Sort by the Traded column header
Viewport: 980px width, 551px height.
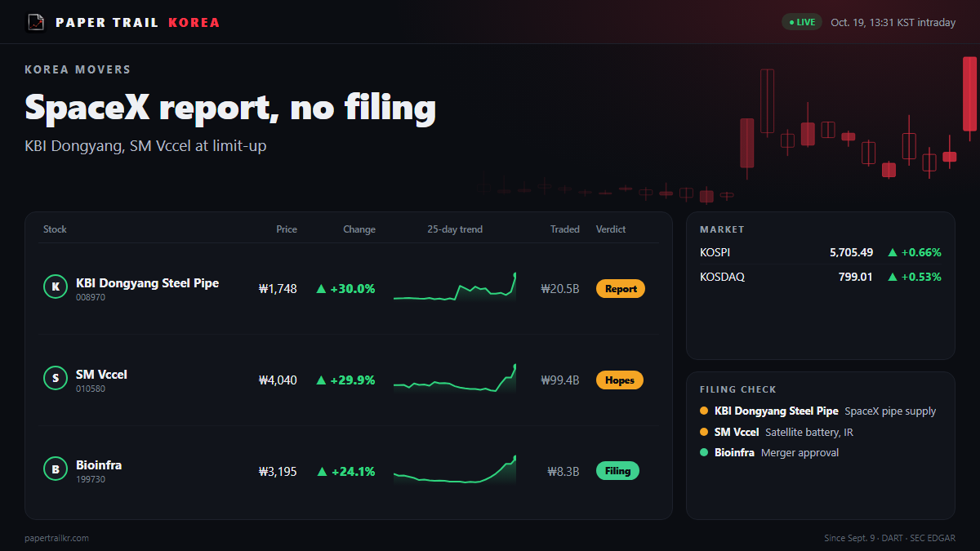click(x=564, y=229)
